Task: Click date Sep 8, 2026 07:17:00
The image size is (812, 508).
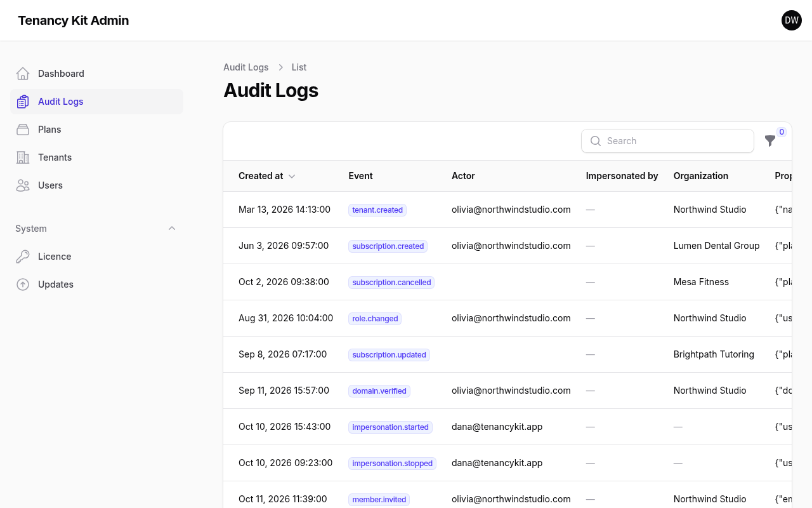Action: pyautogui.click(x=283, y=354)
